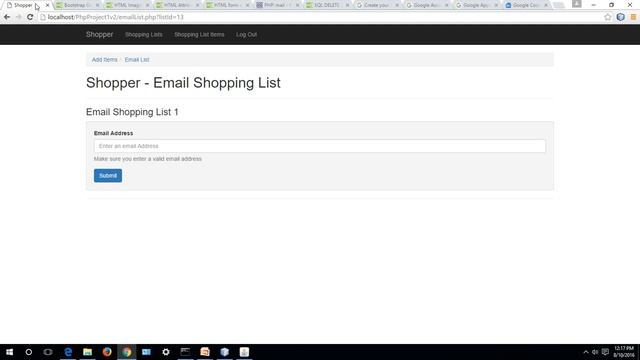Click the Email Shopping List 1 subheading

click(132, 112)
